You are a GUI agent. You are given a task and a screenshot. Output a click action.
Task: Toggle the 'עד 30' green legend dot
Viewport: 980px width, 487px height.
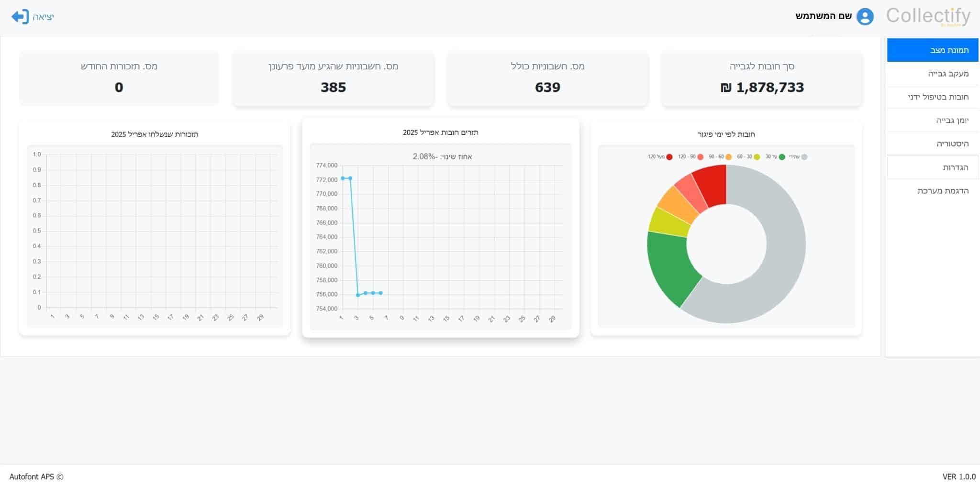point(782,157)
